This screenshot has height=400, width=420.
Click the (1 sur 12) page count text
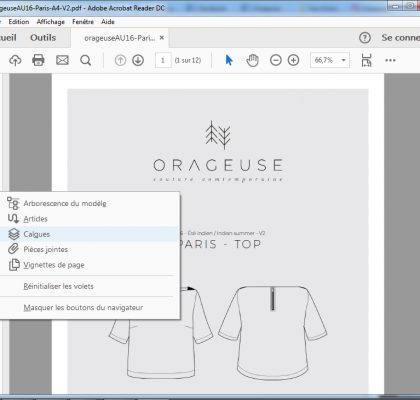[x=188, y=60]
